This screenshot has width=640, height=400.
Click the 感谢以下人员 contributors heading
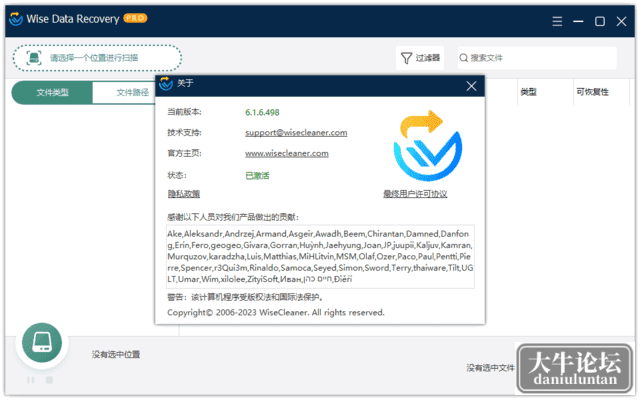click(233, 217)
